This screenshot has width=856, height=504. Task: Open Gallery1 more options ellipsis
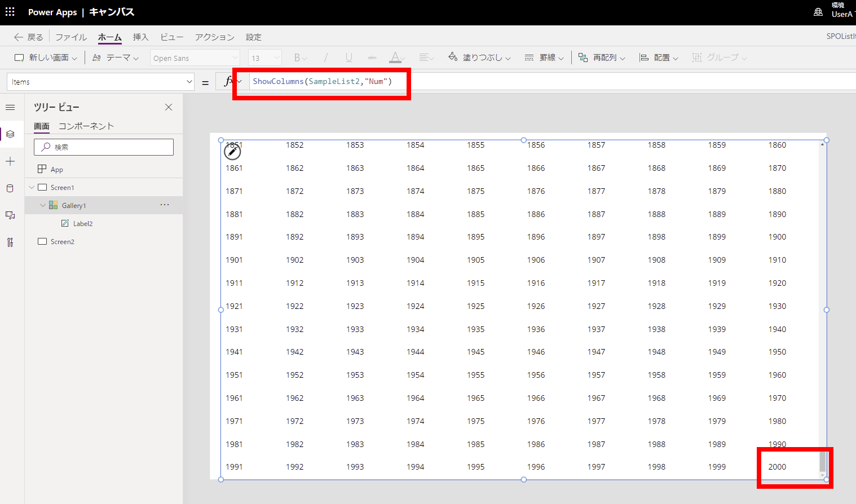[x=165, y=205]
